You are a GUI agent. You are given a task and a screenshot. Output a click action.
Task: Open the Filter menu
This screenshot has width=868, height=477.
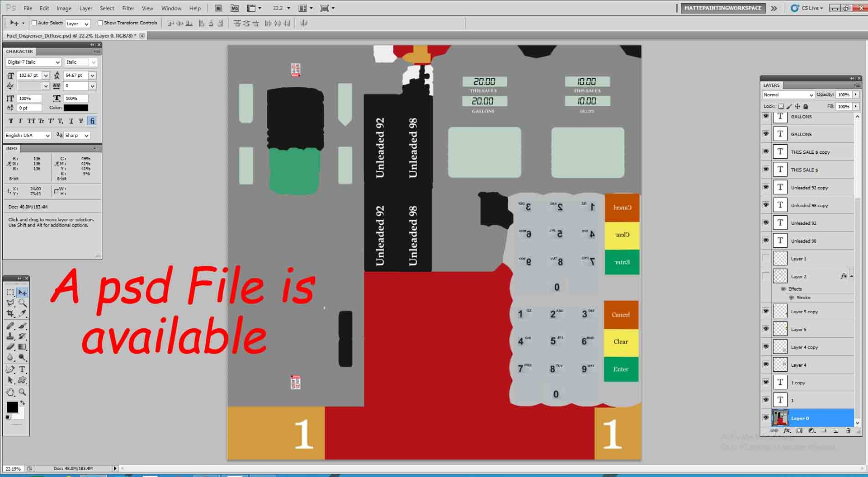click(x=128, y=8)
